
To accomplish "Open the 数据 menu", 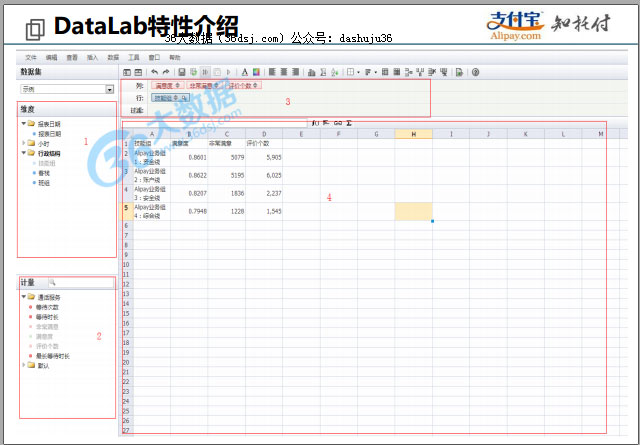I will coord(113,58).
